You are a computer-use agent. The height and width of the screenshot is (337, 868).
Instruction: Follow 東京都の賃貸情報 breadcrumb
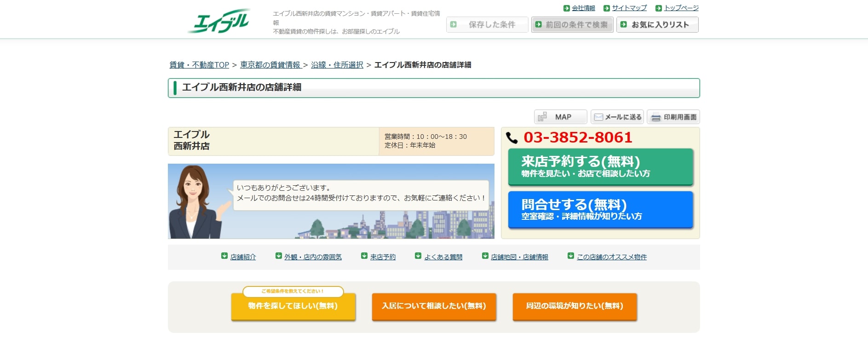coord(270,65)
